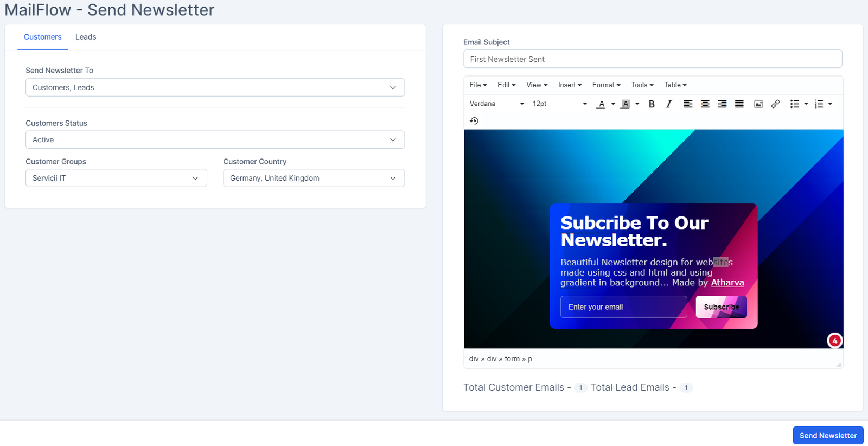This screenshot has height=446, width=868.
Task: Expand the Customer Groups dropdown
Action: click(116, 178)
